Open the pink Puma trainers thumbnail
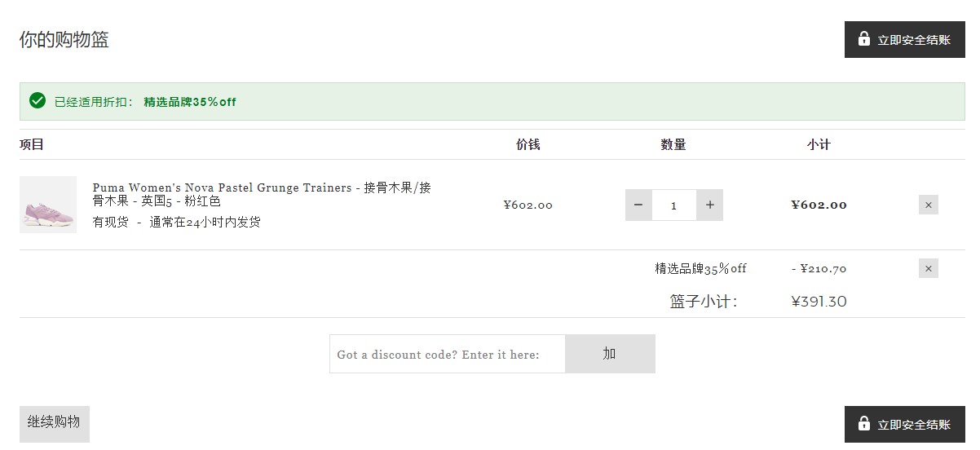Viewport: 980px width, 450px height. pos(48,205)
